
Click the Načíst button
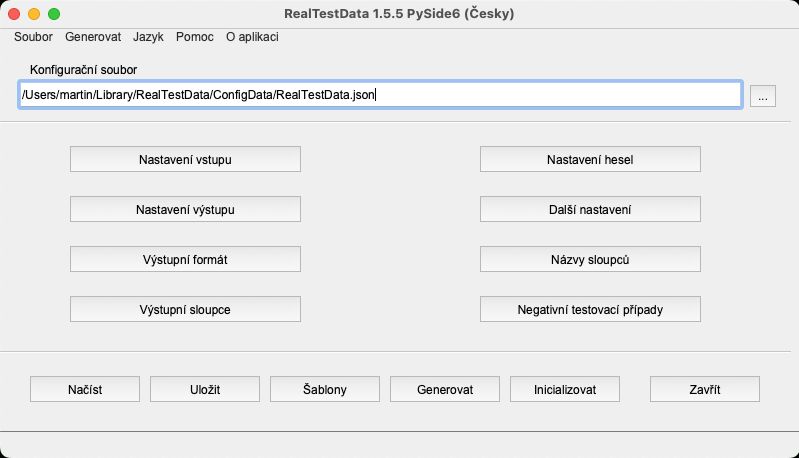click(85, 389)
